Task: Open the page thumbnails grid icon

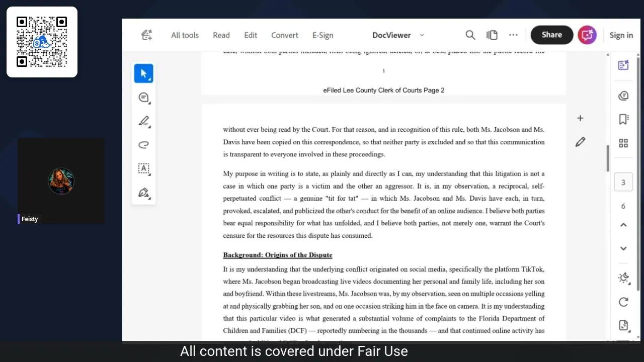Action: click(623, 143)
